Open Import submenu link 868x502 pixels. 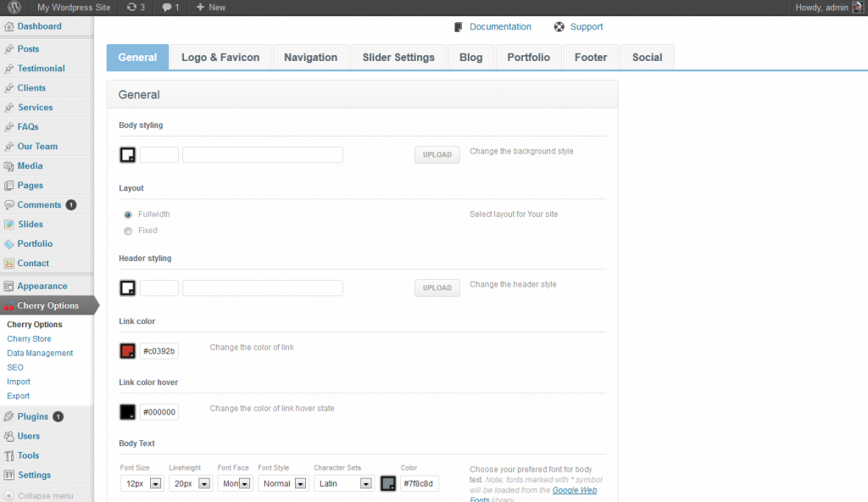pos(19,382)
